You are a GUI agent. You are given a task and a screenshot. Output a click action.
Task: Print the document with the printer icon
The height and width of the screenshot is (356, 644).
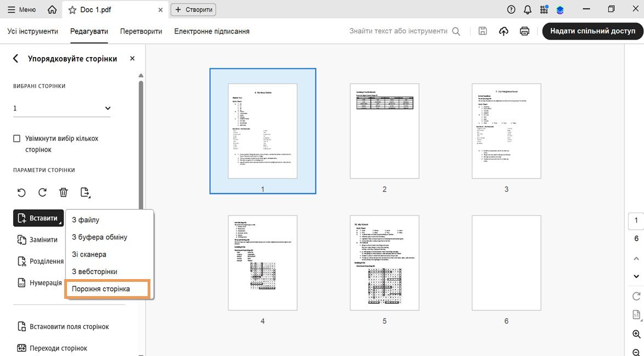pos(524,31)
